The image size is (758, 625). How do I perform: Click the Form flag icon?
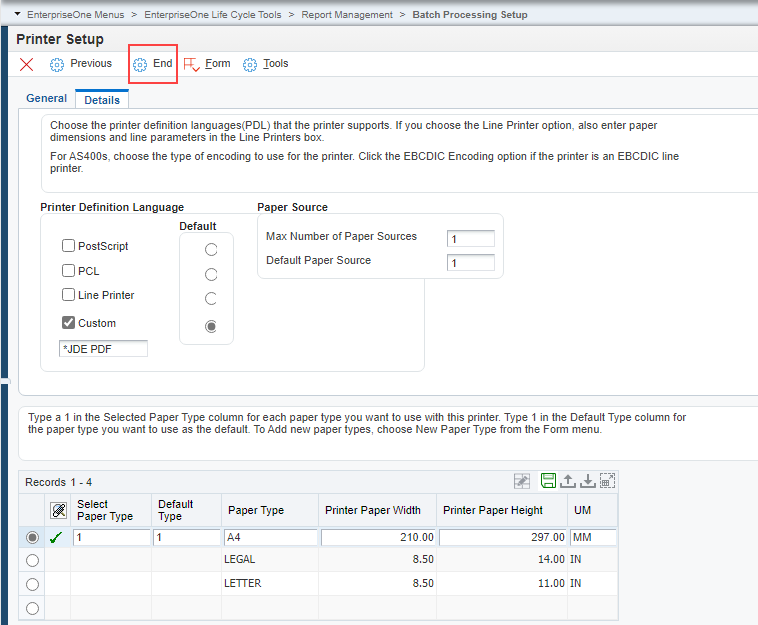click(x=191, y=64)
